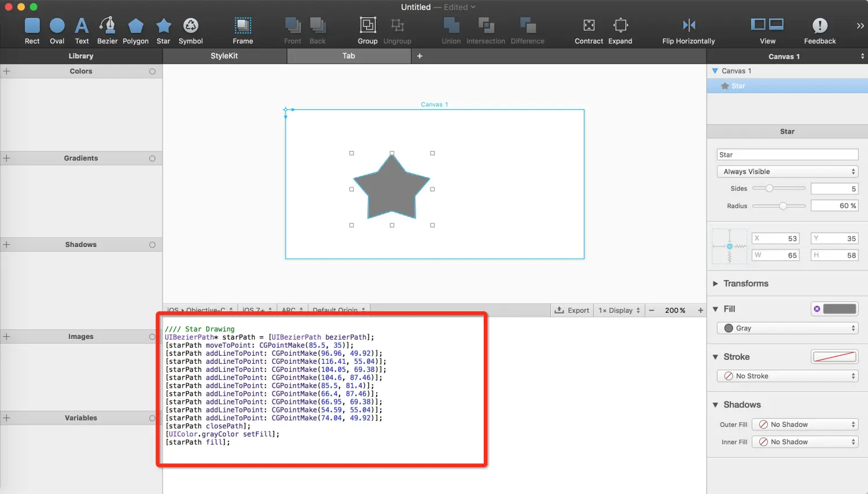The height and width of the screenshot is (494, 868).
Task: Click the Ungroup toolbar icon
Action: tap(397, 25)
